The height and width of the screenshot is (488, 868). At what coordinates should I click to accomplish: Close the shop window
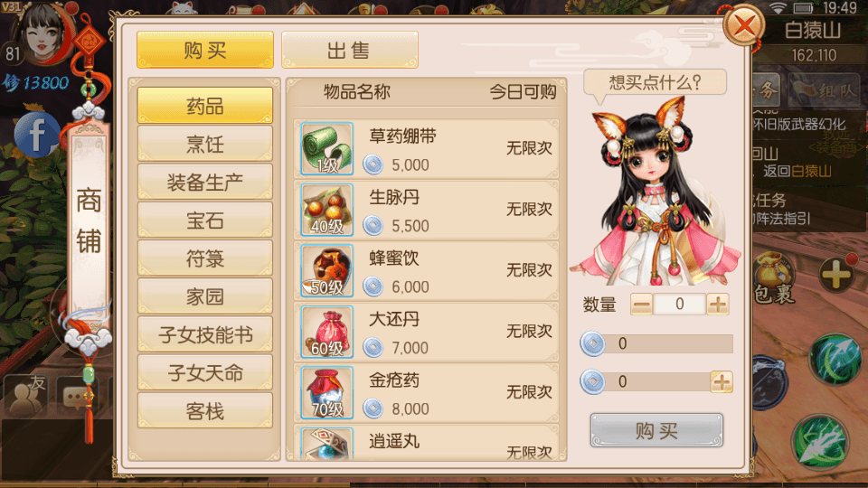click(743, 25)
